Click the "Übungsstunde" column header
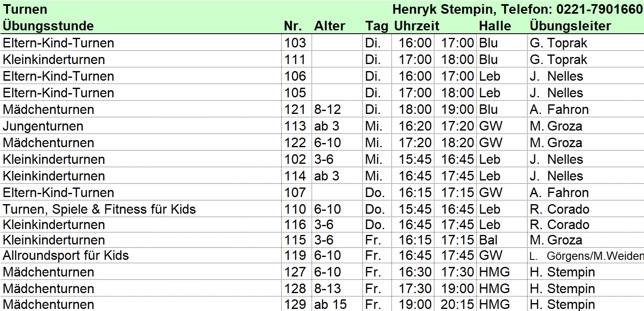Screen dimensions: 644x311 point(48,26)
